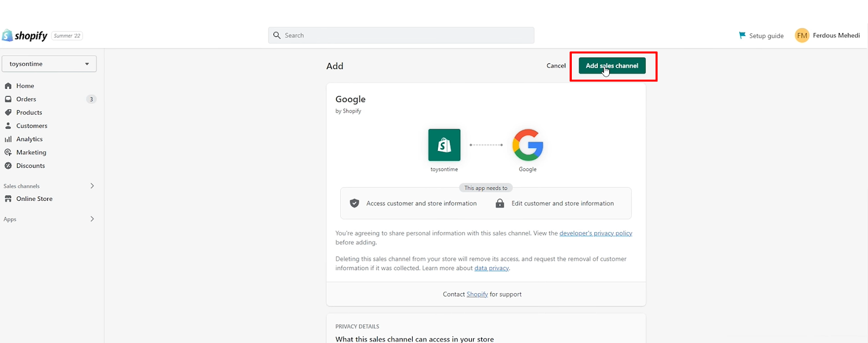Open Customers in the sidebar
Viewport: 868px width, 343px height.
[x=31, y=125]
